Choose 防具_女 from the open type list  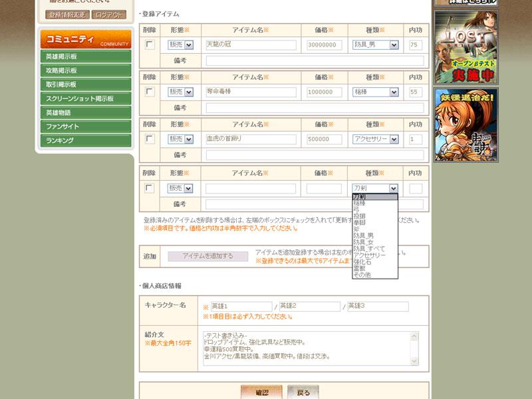pyautogui.click(x=363, y=242)
